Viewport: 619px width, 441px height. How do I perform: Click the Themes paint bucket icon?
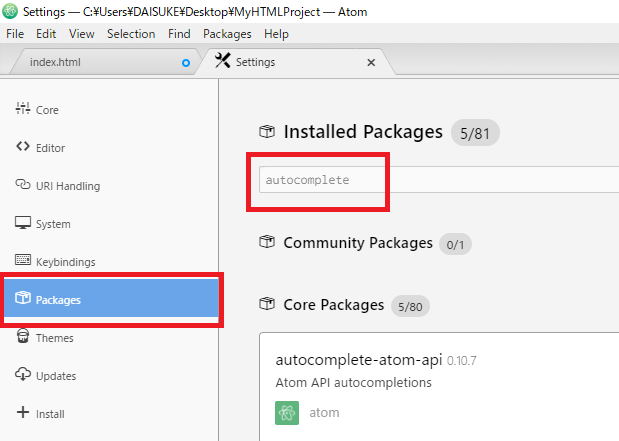click(x=23, y=336)
